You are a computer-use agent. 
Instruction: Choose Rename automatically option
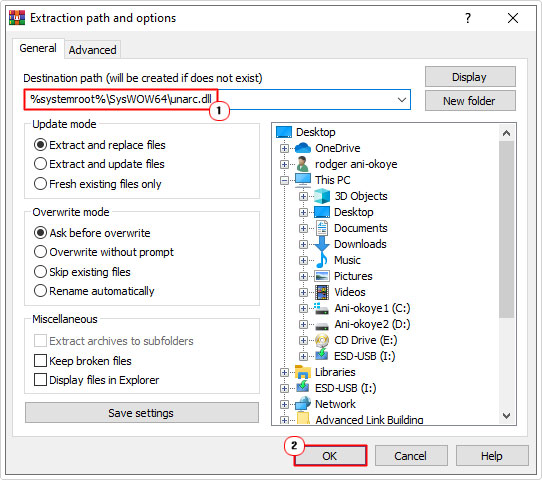click(94, 291)
